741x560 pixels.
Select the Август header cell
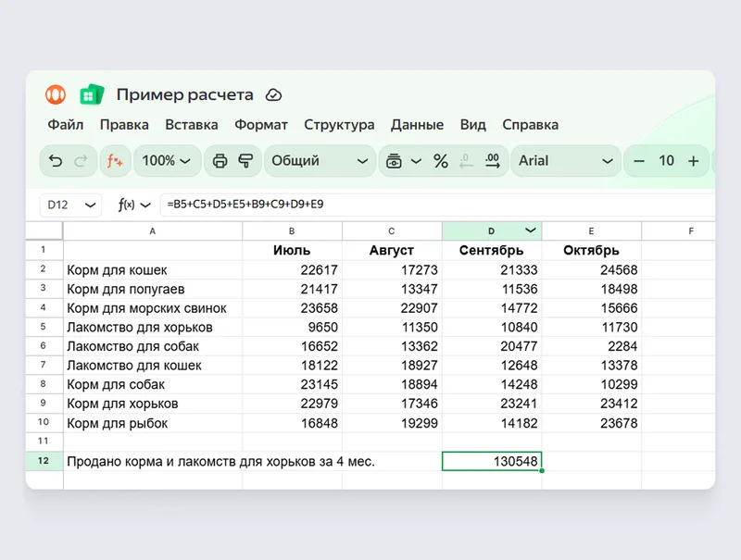click(392, 250)
